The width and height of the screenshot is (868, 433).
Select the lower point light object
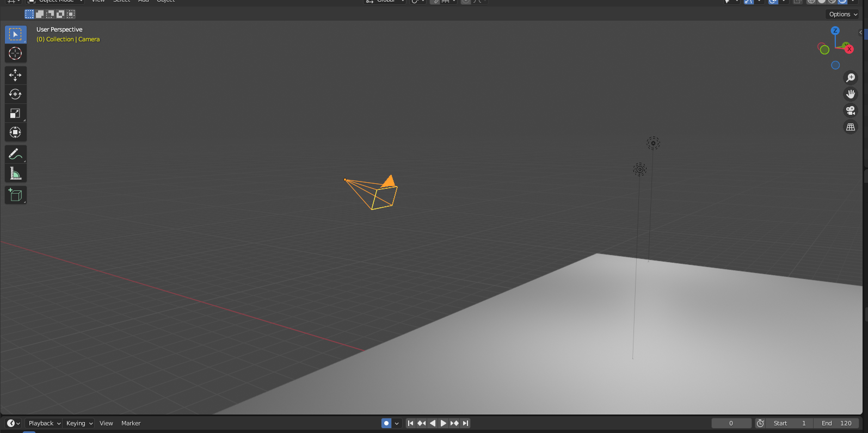click(639, 170)
